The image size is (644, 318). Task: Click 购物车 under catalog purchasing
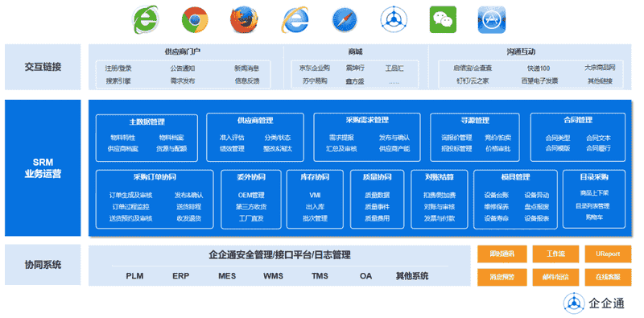click(x=594, y=217)
